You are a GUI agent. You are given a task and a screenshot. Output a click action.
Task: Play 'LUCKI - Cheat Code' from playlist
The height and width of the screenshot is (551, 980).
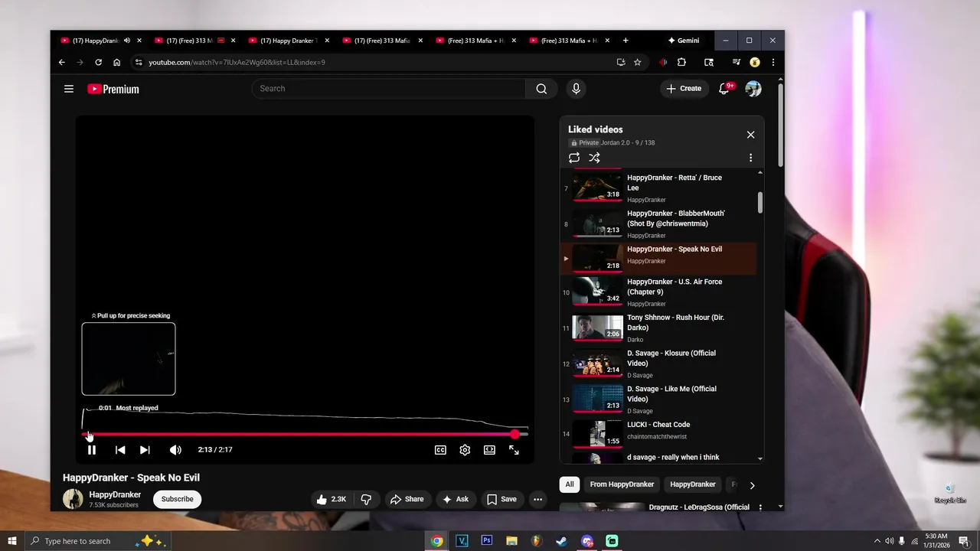coord(658,434)
